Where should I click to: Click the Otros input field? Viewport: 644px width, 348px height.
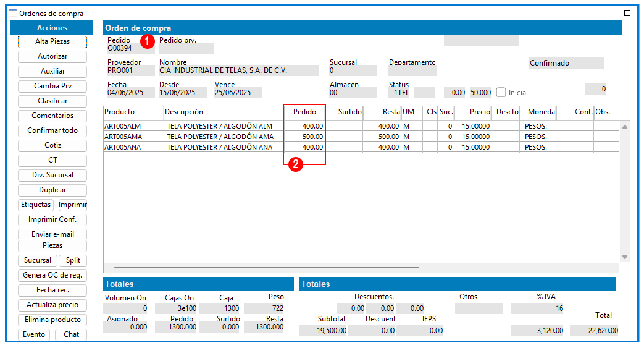(479, 308)
